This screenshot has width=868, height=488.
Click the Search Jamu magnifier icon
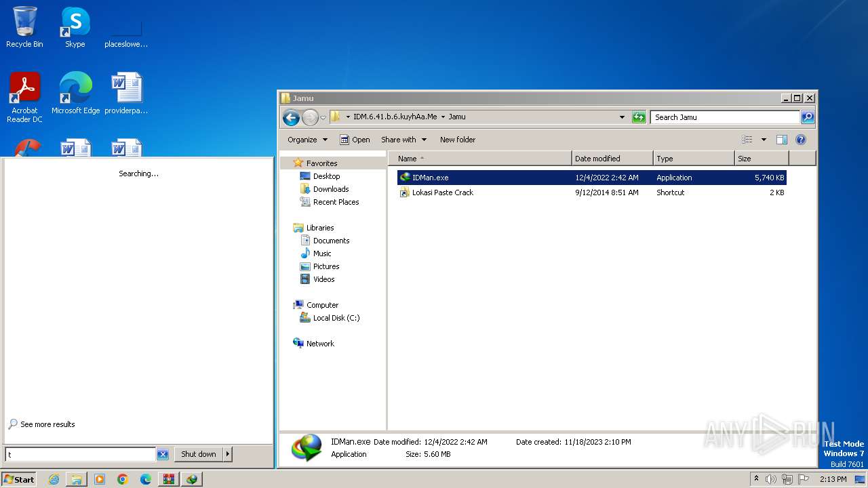tap(807, 117)
